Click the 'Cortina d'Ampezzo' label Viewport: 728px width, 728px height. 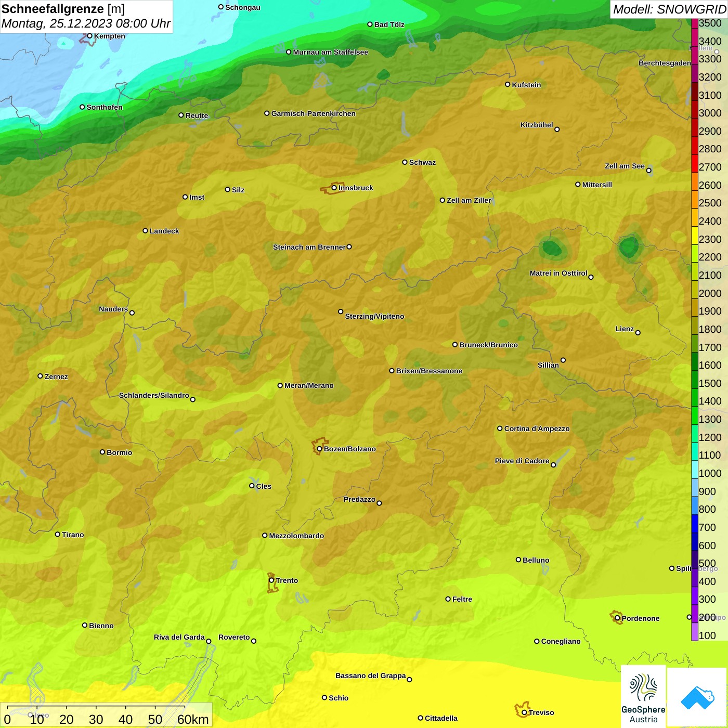(537, 428)
